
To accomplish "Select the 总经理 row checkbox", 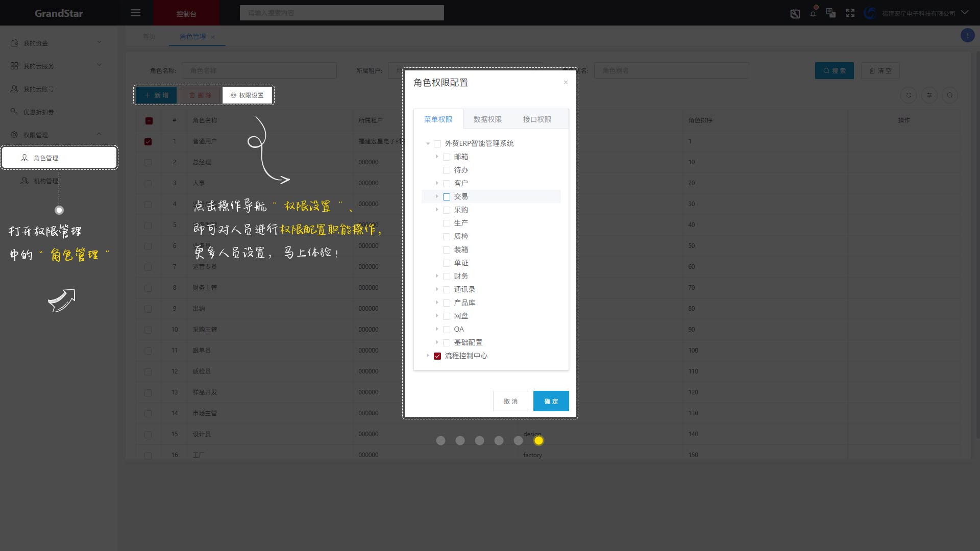I will [148, 163].
